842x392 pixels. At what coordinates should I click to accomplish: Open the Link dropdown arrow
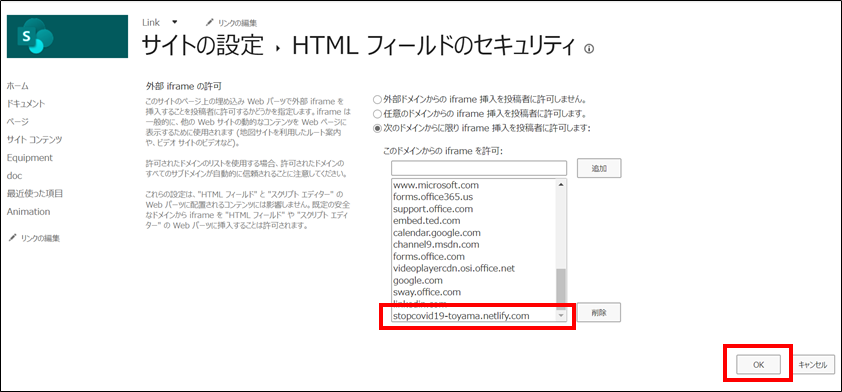click(175, 22)
